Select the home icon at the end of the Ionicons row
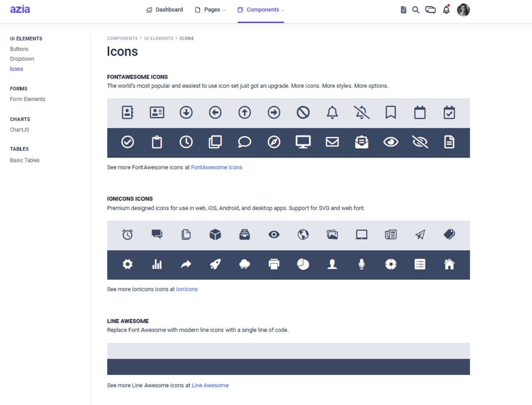Viewport: 532px width, 405px height. coord(449,264)
